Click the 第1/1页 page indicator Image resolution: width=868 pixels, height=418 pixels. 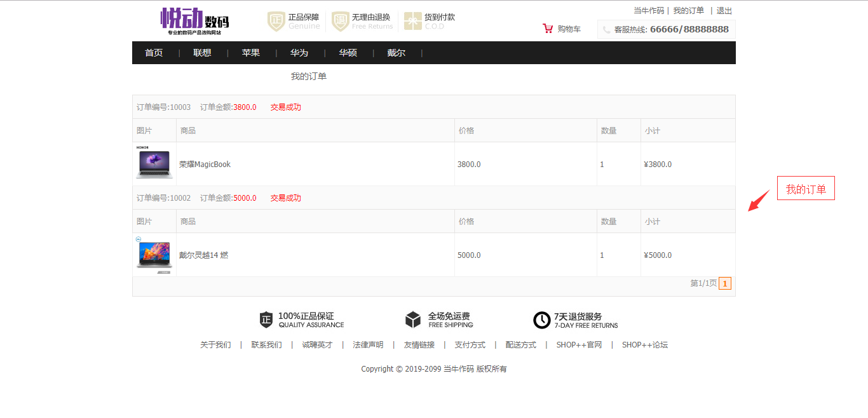point(703,283)
